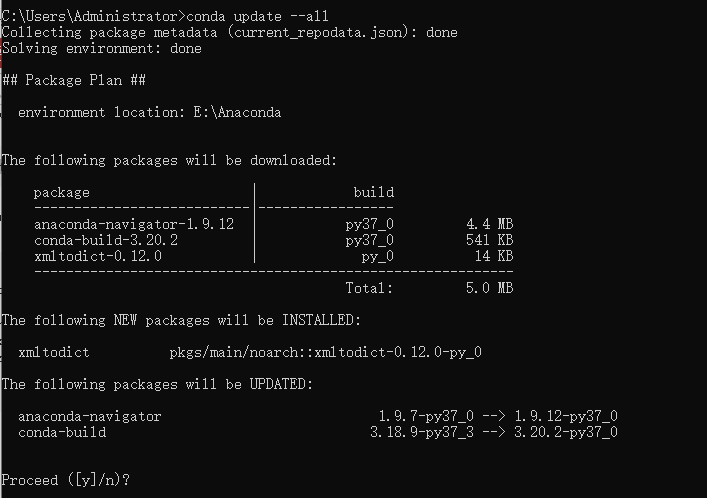Image resolution: width=707 pixels, height=498 pixels.
Task: Click the 'Solving environment: done' line
Action: (101, 48)
